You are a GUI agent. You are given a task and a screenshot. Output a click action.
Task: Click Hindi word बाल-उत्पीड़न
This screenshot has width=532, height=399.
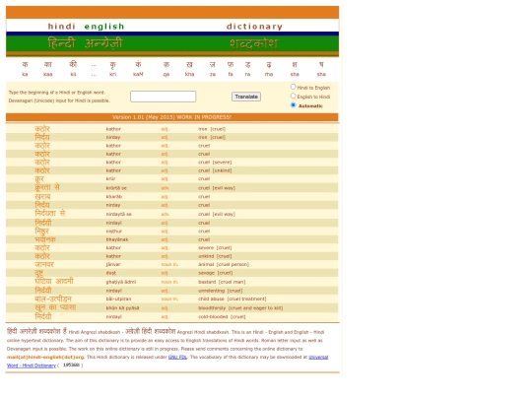53,299
